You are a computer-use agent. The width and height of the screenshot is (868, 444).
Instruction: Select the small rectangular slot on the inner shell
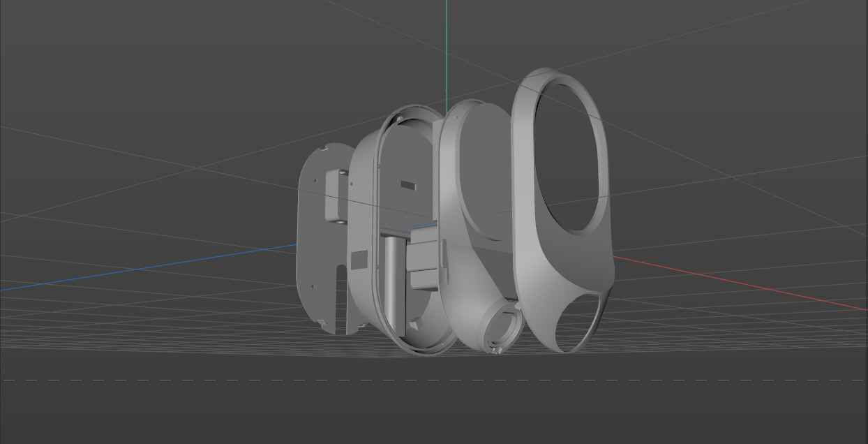(408, 186)
